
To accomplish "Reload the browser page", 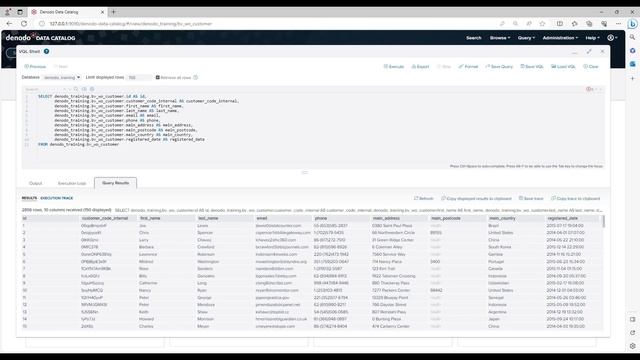I will tap(24, 24).
